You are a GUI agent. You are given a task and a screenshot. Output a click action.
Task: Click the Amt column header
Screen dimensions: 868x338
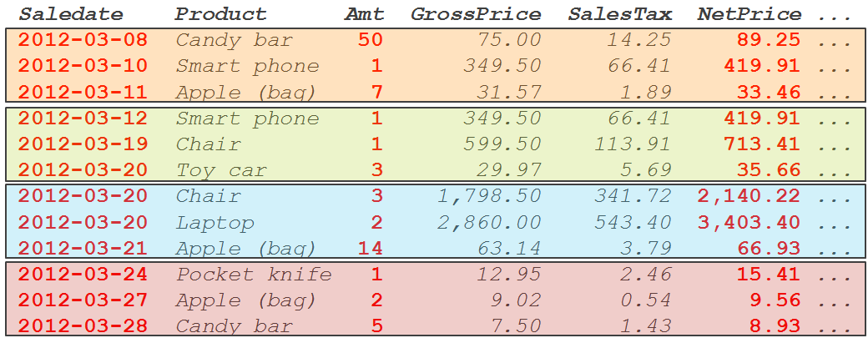(364, 14)
